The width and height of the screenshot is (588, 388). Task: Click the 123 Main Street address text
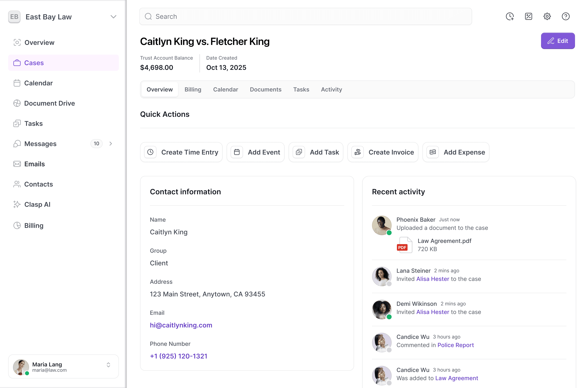tap(207, 294)
